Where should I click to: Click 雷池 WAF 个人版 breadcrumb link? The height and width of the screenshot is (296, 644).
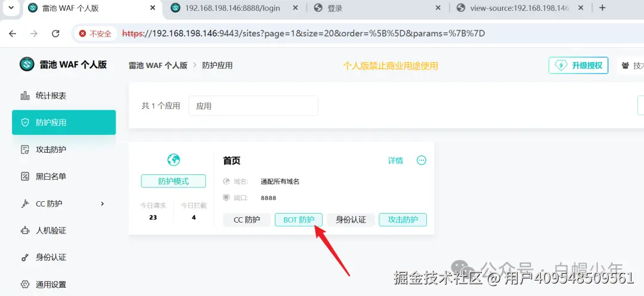coord(158,66)
